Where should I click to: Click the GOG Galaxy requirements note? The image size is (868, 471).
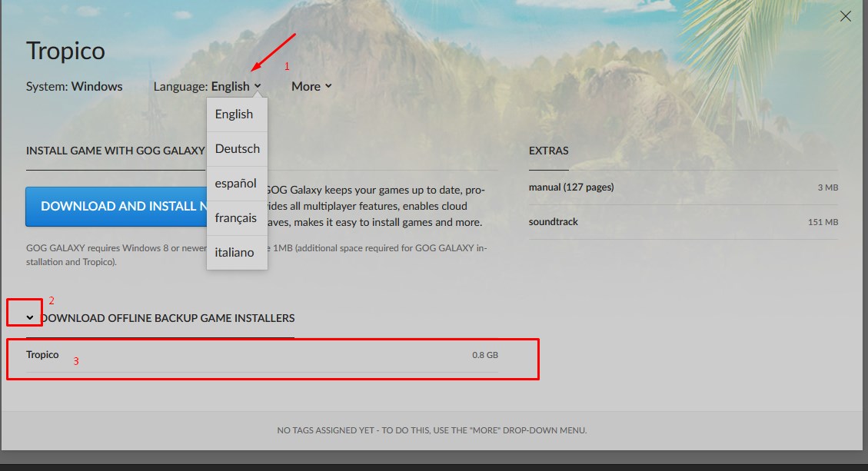coord(256,254)
